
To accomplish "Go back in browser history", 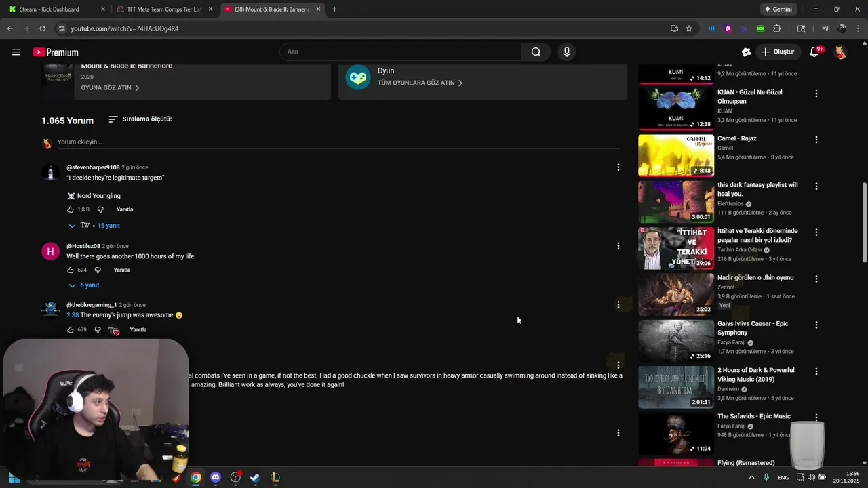I will point(9,28).
